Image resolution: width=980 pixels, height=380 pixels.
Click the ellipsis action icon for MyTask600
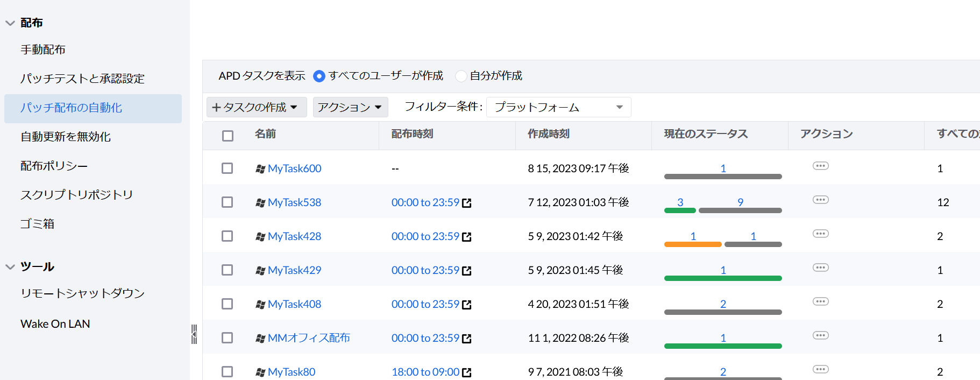(x=820, y=166)
